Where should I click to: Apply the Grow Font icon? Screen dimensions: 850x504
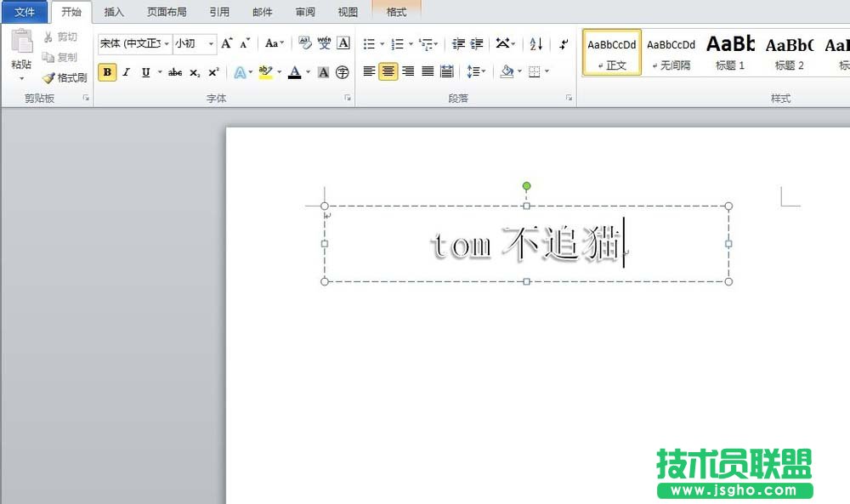[226, 43]
